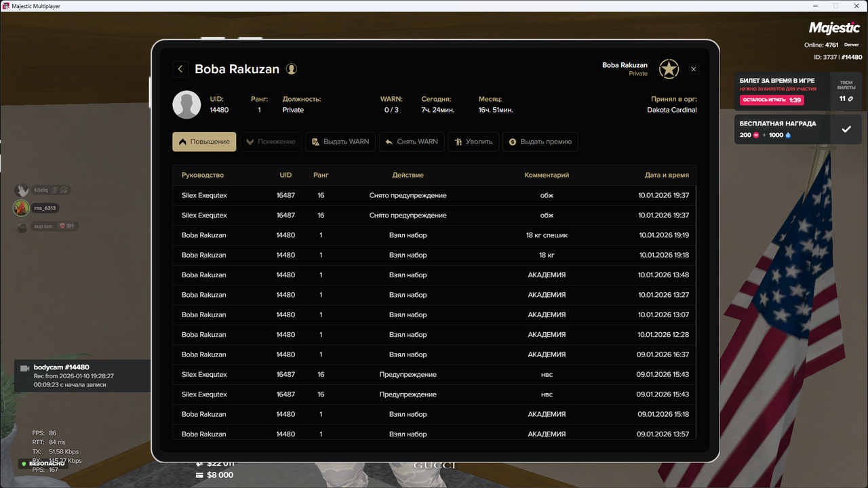Image resolution: width=868 pixels, height=488 pixels.
Task: Click the muted microphone icon next to k3x1q
Action: [55, 190]
